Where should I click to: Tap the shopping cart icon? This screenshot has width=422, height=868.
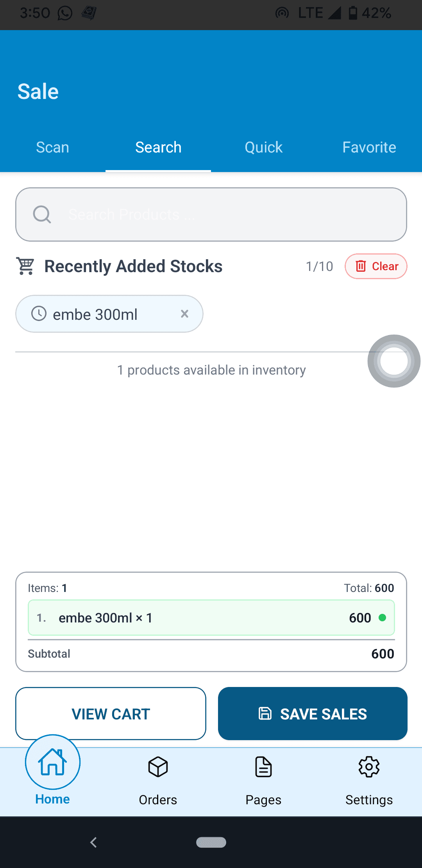26,266
